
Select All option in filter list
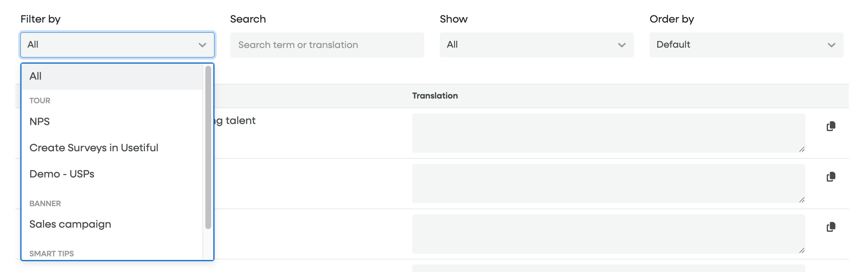point(36,76)
